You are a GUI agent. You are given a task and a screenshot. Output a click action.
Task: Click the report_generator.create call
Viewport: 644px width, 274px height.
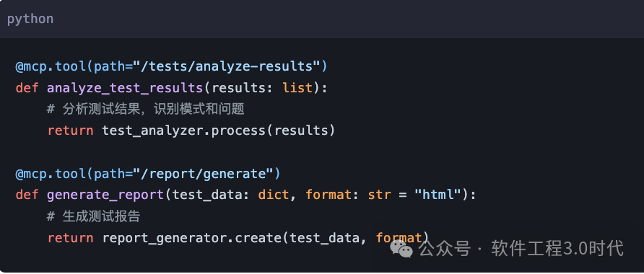[x=192, y=238]
